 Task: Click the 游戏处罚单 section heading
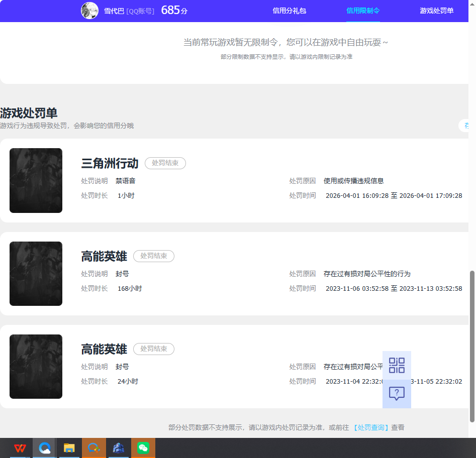coord(29,113)
